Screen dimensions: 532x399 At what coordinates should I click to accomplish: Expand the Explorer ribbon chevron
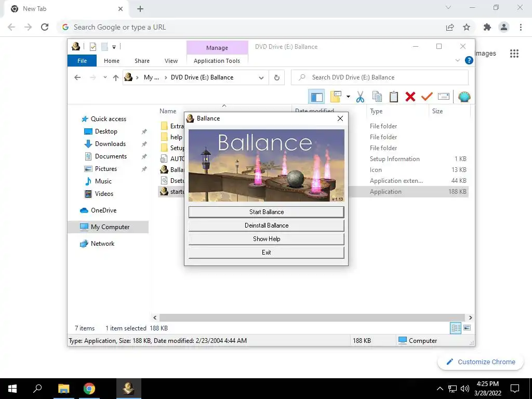(457, 60)
